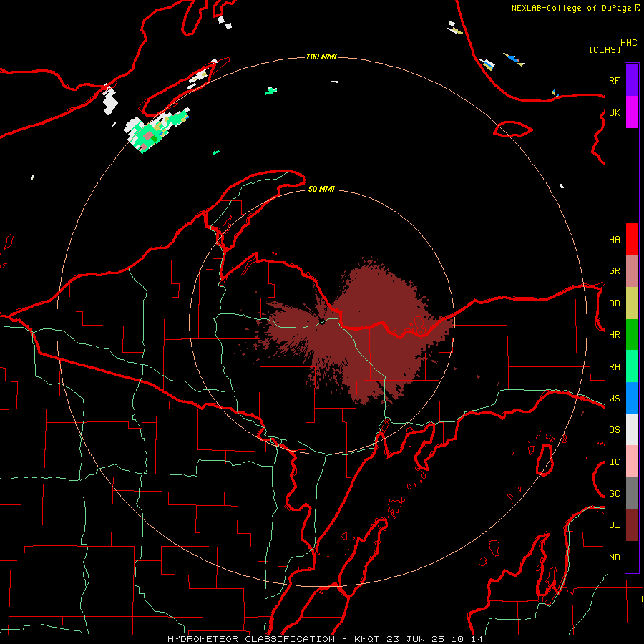Click the "100 NMI" range ring label

[x=321, y=57]
